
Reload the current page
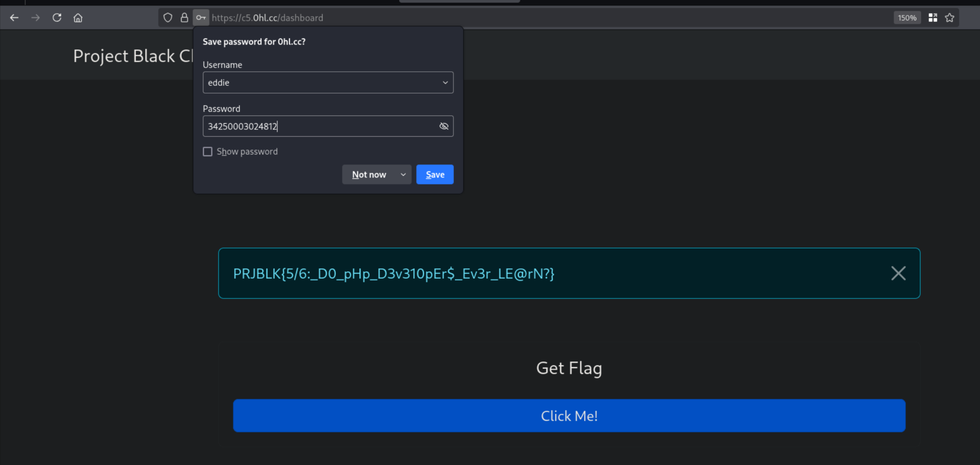click(x=57, y=18)
